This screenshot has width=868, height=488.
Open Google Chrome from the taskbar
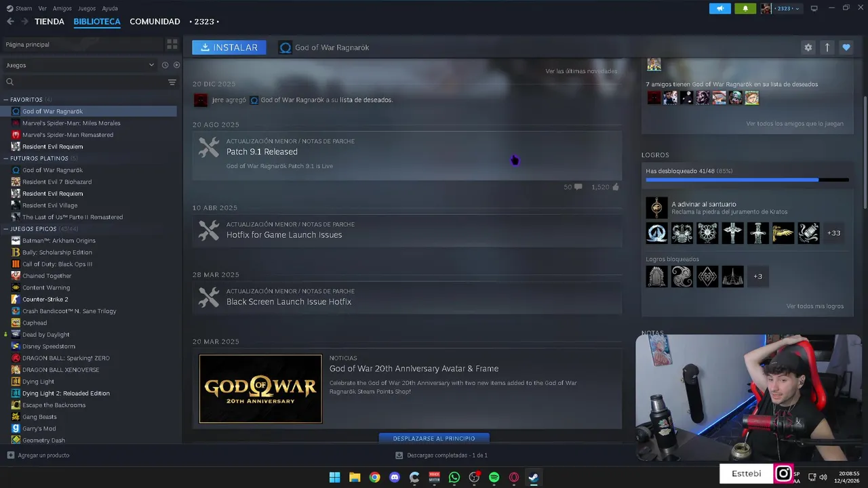click(x=374, y=477)
